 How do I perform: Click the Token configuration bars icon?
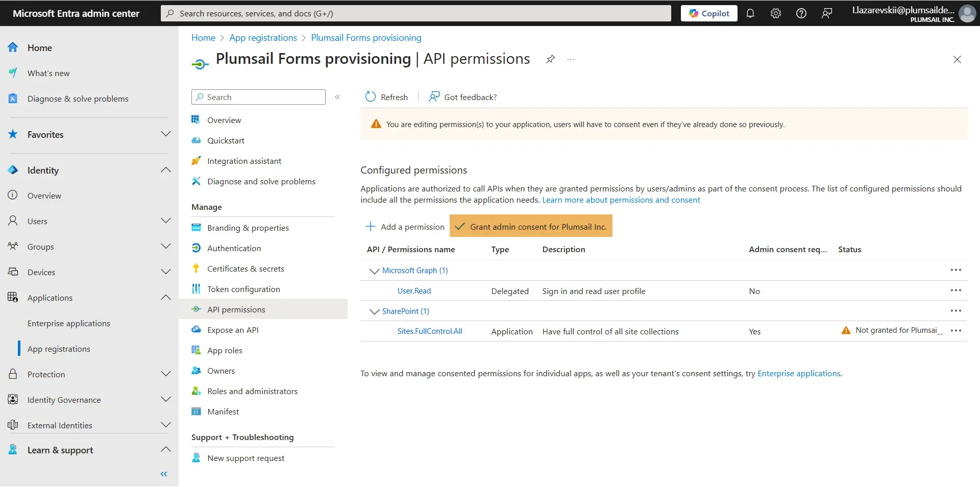pos(196,289)
